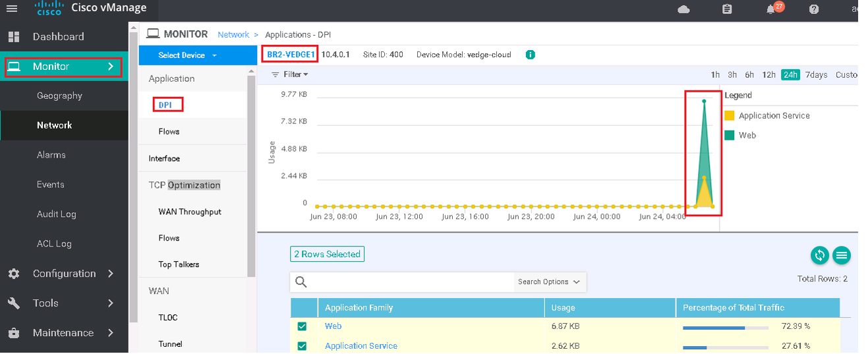The image size is (868, 354).
Task: Open the Filter dropdown
Action: [290, 74]
